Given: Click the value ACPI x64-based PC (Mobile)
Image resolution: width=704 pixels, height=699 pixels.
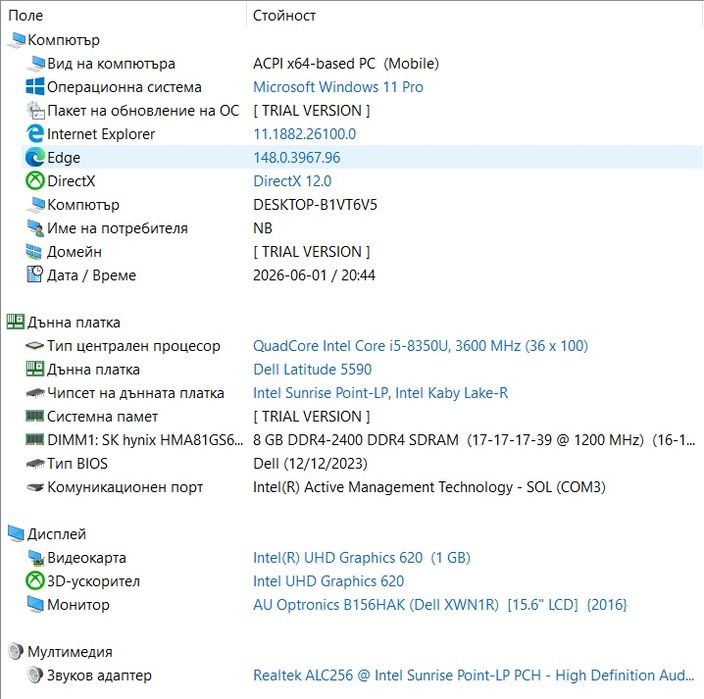Looking at the screenshot, I should coord(346,63).
